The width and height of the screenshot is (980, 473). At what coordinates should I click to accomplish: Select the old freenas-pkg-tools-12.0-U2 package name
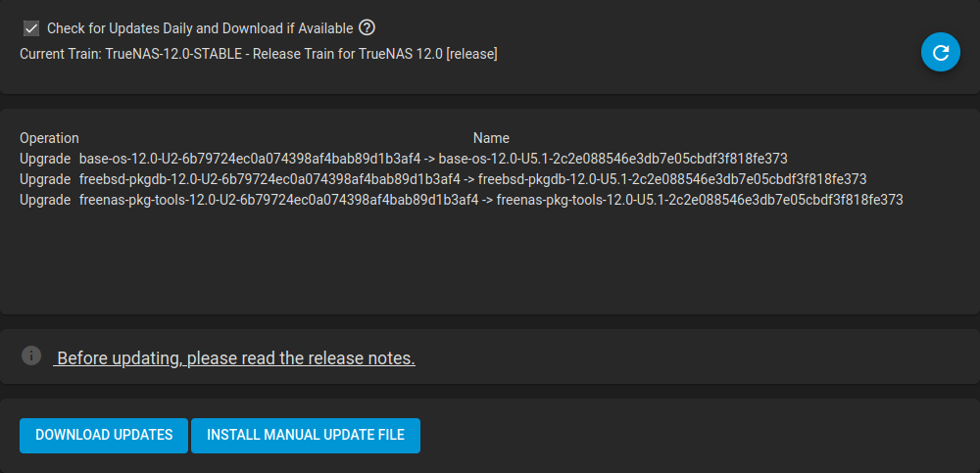coord(278,200)
